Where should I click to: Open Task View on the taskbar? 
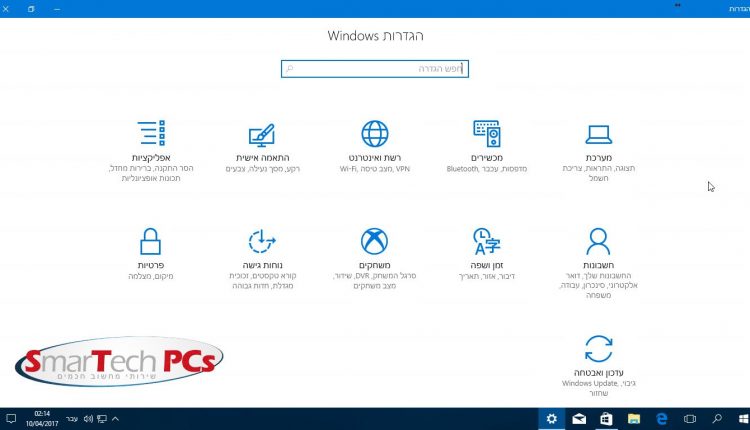pyautogui.click(x=689, y=419)
